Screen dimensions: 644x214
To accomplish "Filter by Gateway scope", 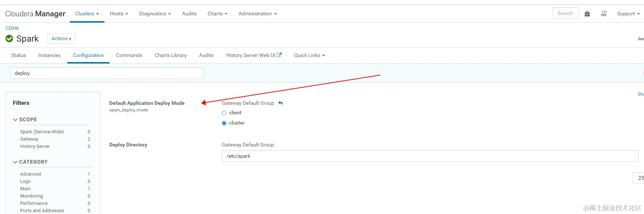I will point(29,139).
